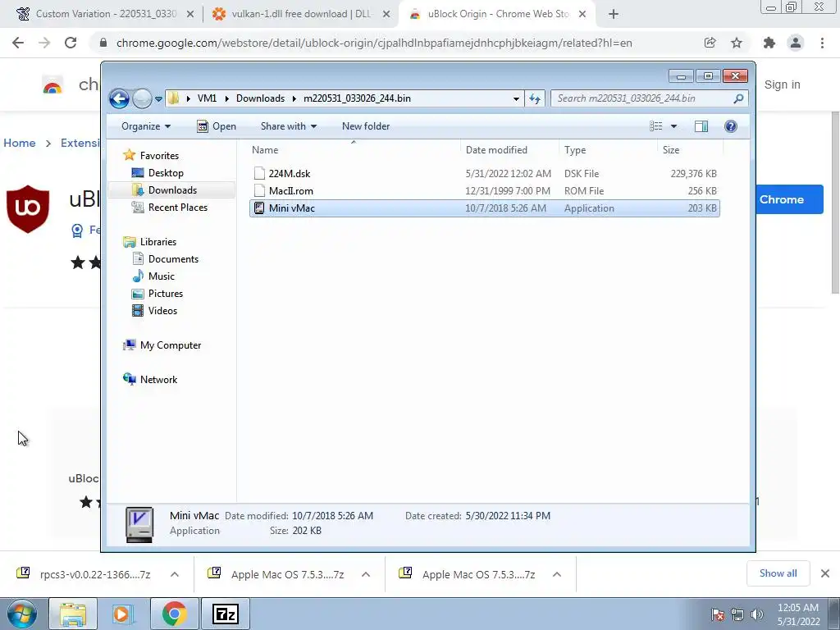Open the Windows Start menu
The image size is (840, 630).
(22, 614)
